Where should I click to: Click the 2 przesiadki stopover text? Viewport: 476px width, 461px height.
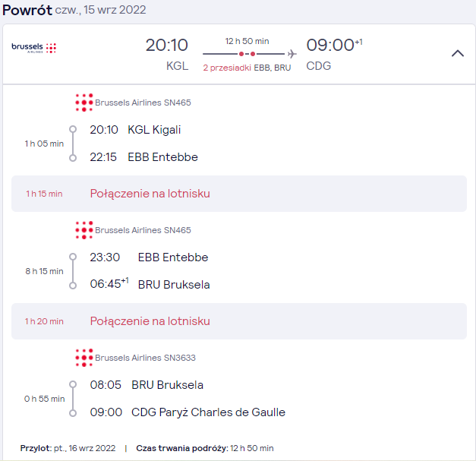point(227,68)
